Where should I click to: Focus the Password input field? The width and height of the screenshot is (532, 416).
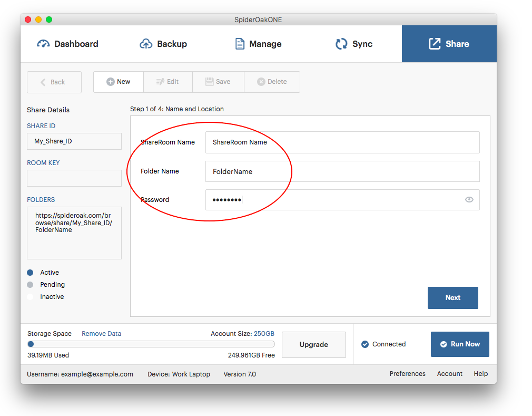342,200
